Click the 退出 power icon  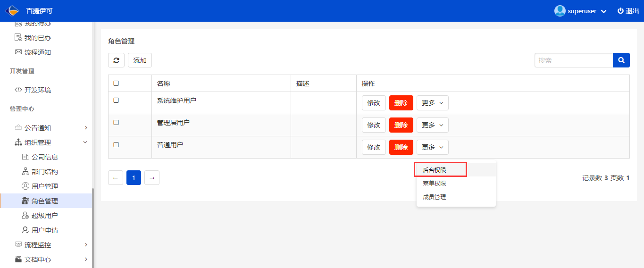620,11
